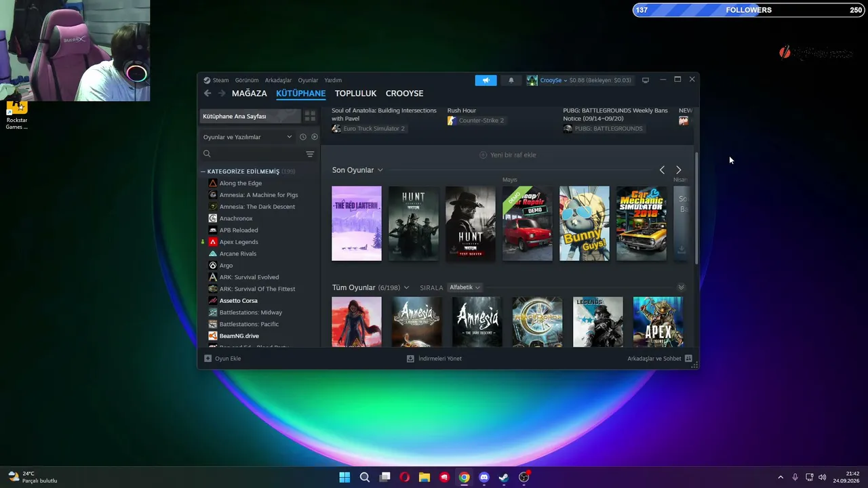Switch library to grid view icon

(310, 116)
